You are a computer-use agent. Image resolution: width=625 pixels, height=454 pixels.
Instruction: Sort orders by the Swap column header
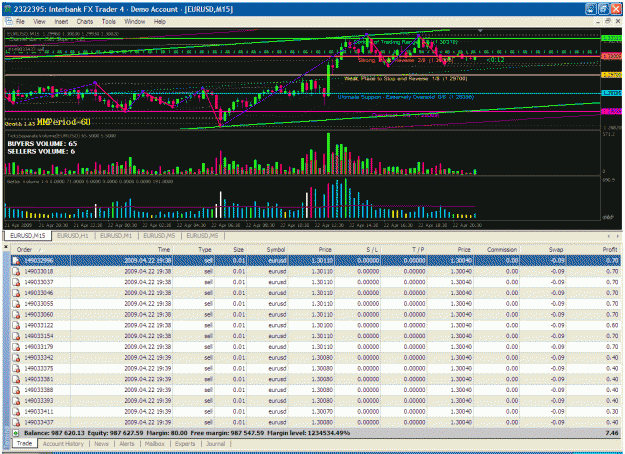click(x=543, y=250)
